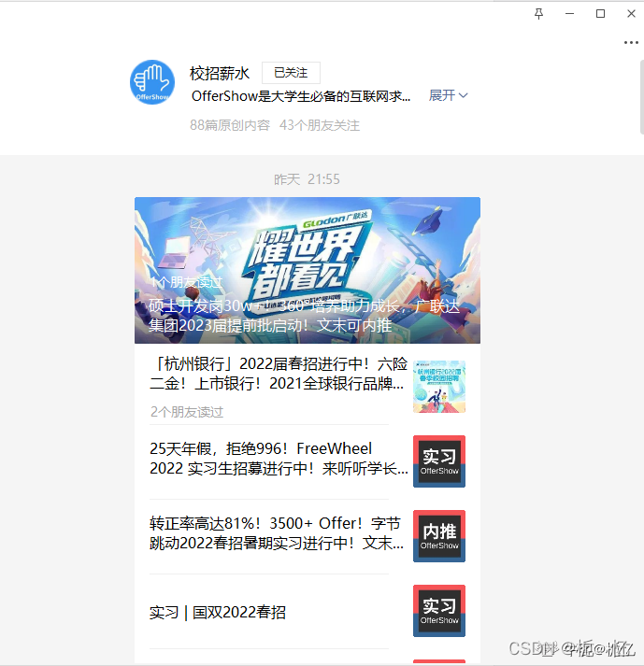The image size is (644, 666).
Task: Open the OfferShow account avatar
Action: pos(152,82)
